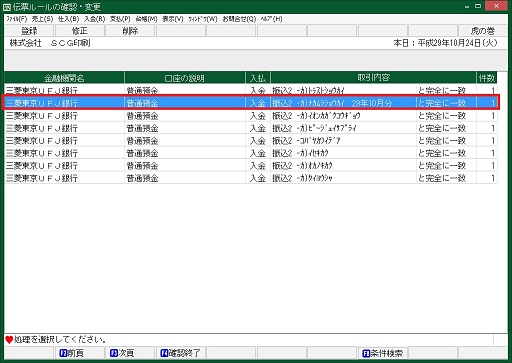Image resolution: width=512 pixels, height=363 pixels.
Task: Open the 売上(S) menu
Action: coord(42,19)
